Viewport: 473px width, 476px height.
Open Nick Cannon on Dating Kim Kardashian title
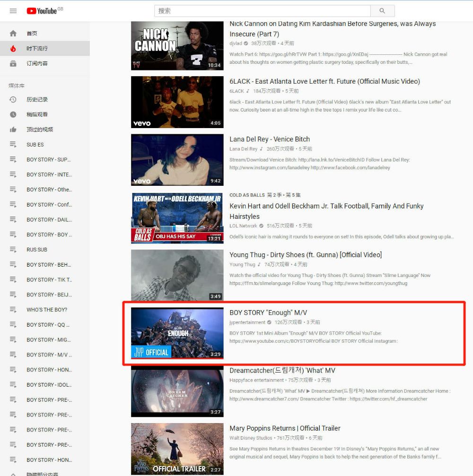pos(333,29)
